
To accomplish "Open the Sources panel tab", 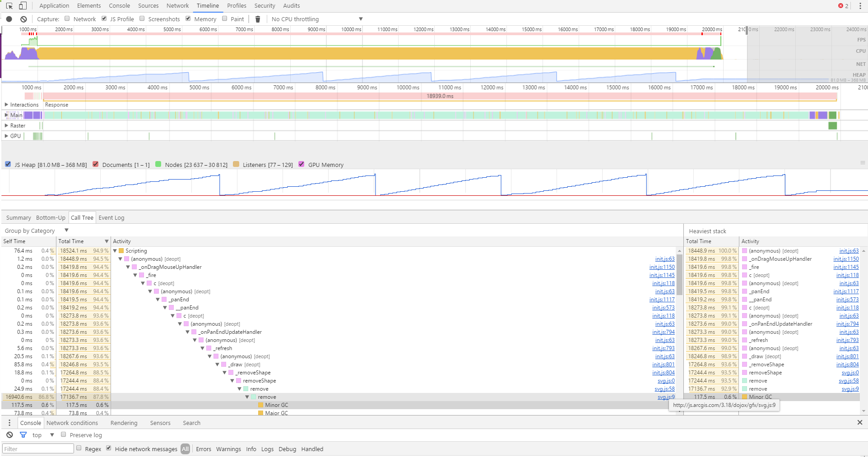I will pyautogui.click(x=148, y=6).
